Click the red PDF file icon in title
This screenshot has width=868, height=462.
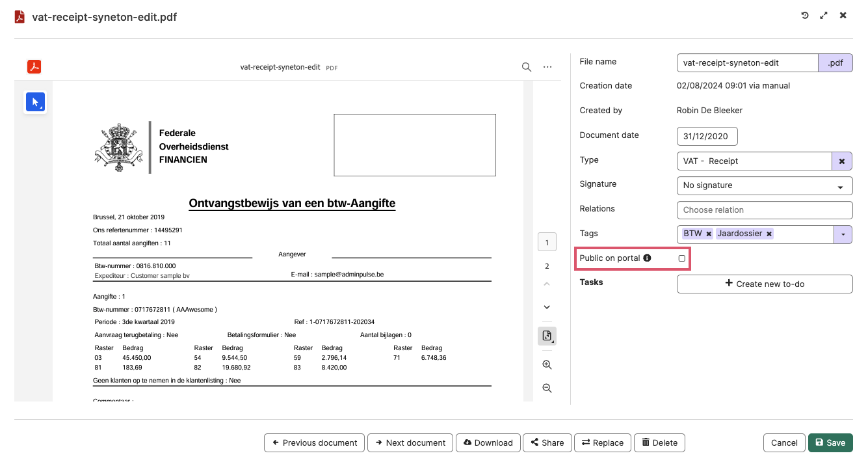click(20, 17)
